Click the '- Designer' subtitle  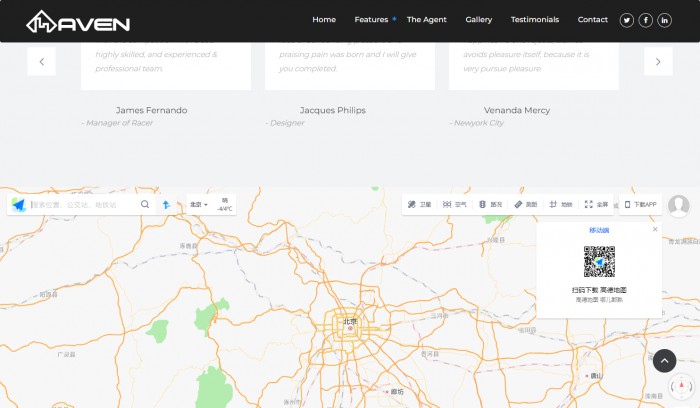285,123
